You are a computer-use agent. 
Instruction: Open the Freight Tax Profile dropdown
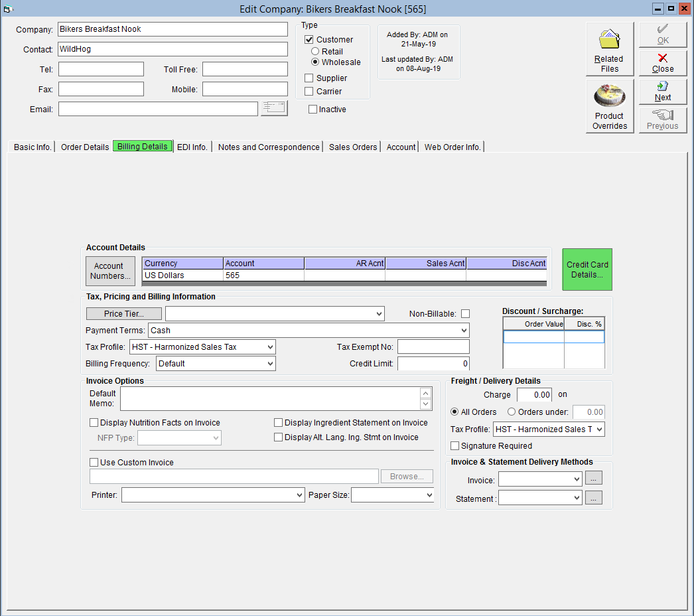[x=599, y=429]
